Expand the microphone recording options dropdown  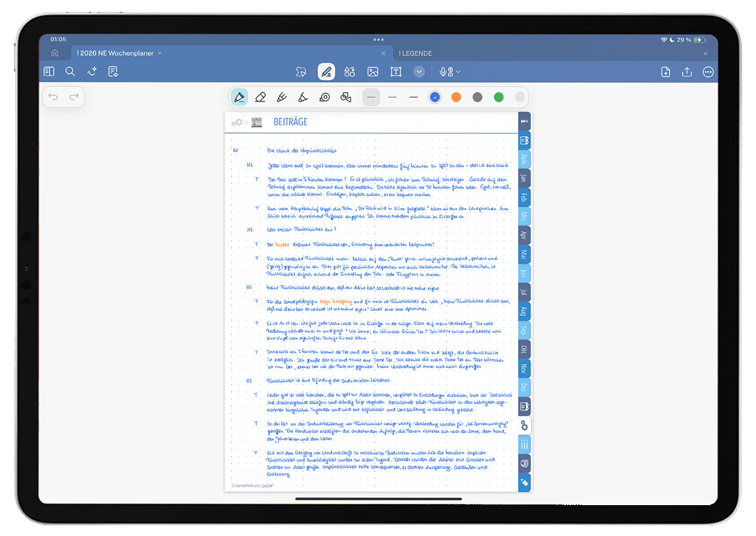coord(458,72)
